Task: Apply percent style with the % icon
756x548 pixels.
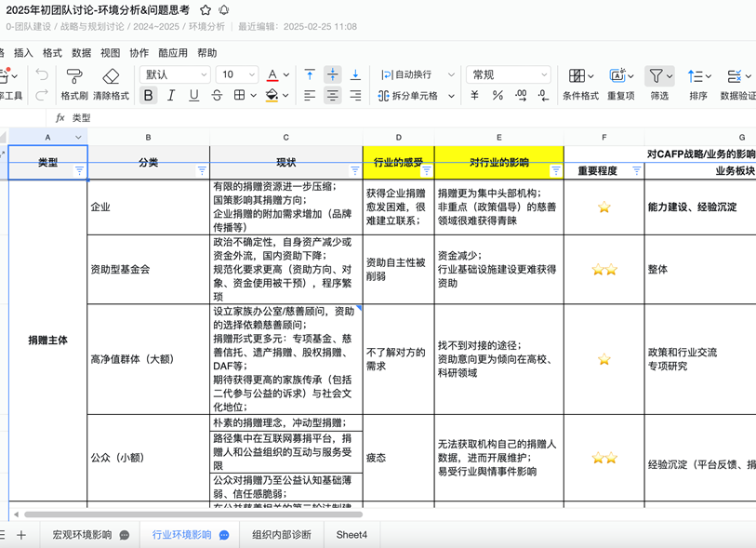Action: pyautogui.click(x=497, y=94)
